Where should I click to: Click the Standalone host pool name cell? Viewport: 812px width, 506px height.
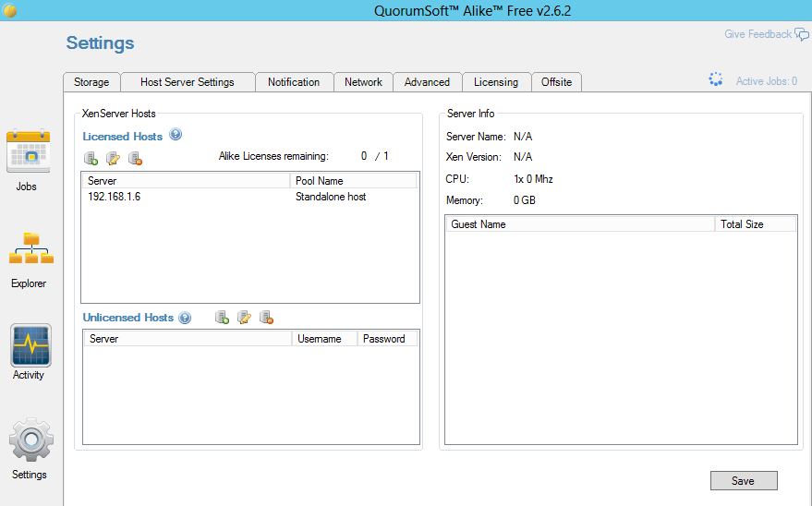pyautogui.click(x=331, y=197)
